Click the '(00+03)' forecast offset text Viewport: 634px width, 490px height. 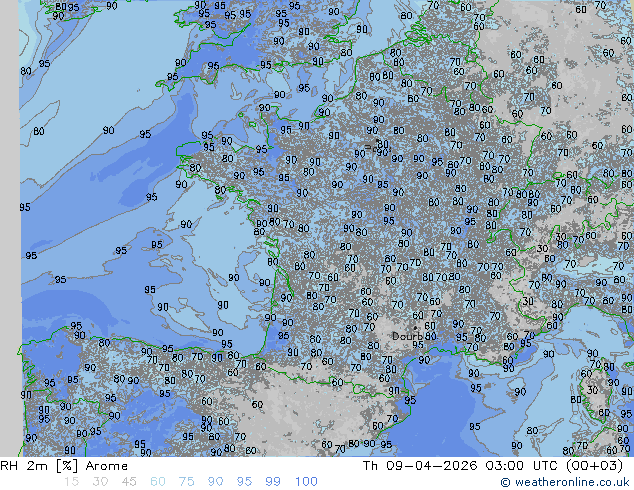coord(594,466)
